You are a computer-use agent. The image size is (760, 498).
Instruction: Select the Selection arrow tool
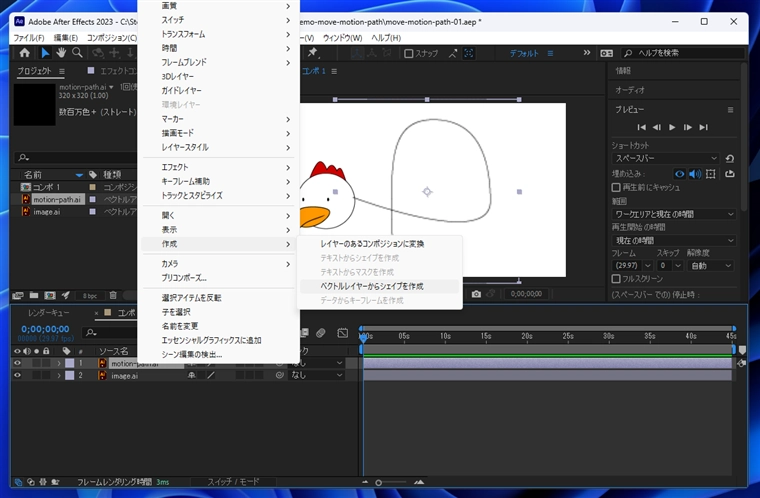pyautogui.click(x=45, y=53)
